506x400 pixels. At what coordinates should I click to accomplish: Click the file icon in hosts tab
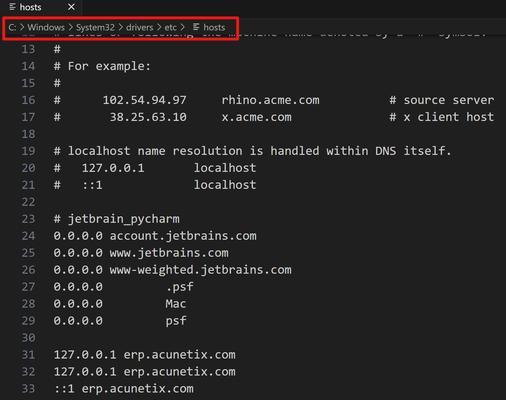point(13,7)
